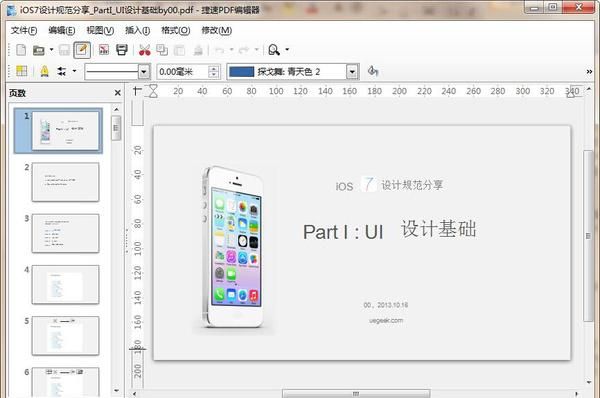This screenshot has width=600, height=398.
Task: Click the blue fill color swatch
Action: coord(241,72)
